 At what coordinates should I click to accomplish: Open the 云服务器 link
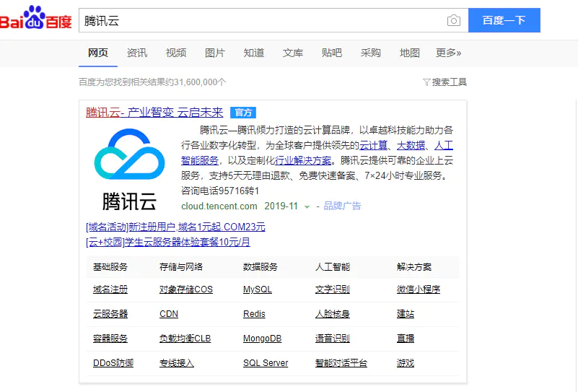(110, 314)
